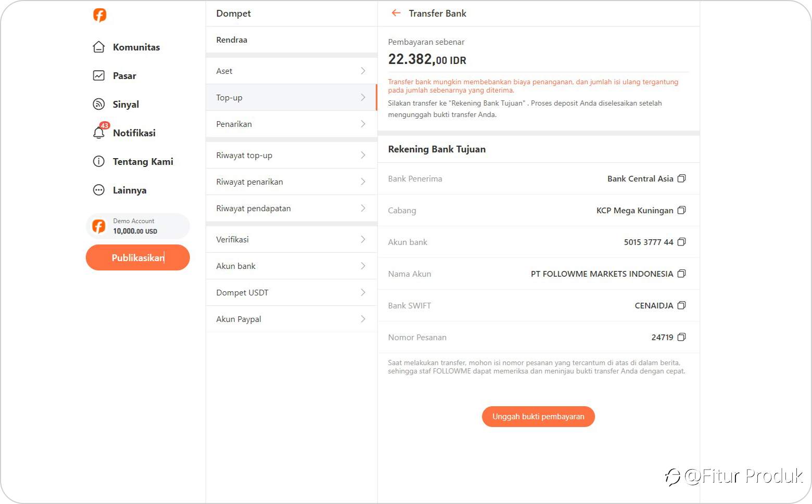The height and width of the screenshot is (504, 812).
Task: Click the FOLLOWME logo at top
Action: point(99,15)
